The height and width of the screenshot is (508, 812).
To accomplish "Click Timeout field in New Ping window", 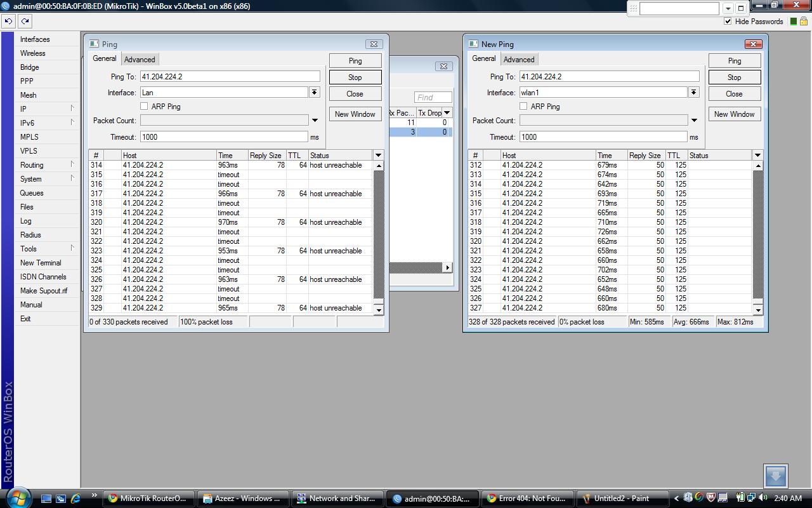I will coord(603,137).
